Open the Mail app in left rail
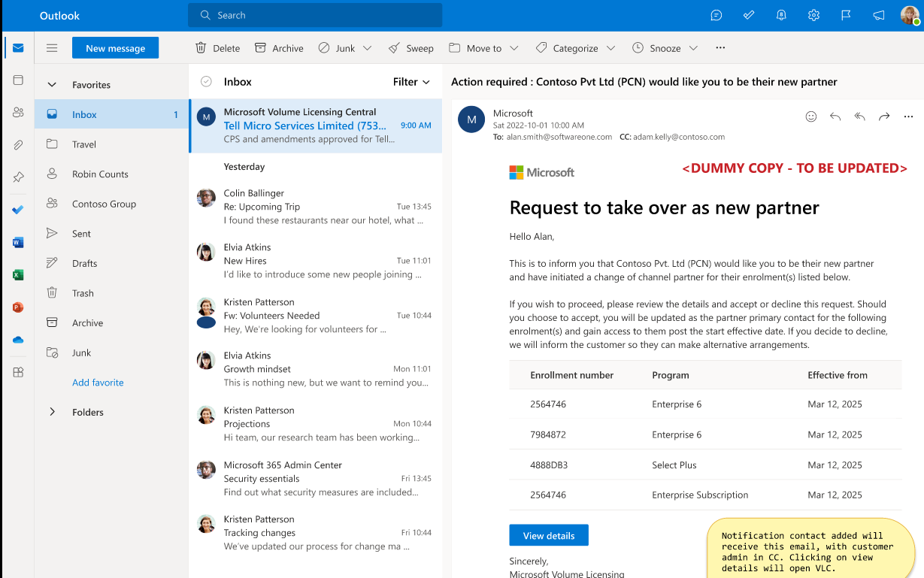This screenshot has height=578, width=924. tap(18, 48)
